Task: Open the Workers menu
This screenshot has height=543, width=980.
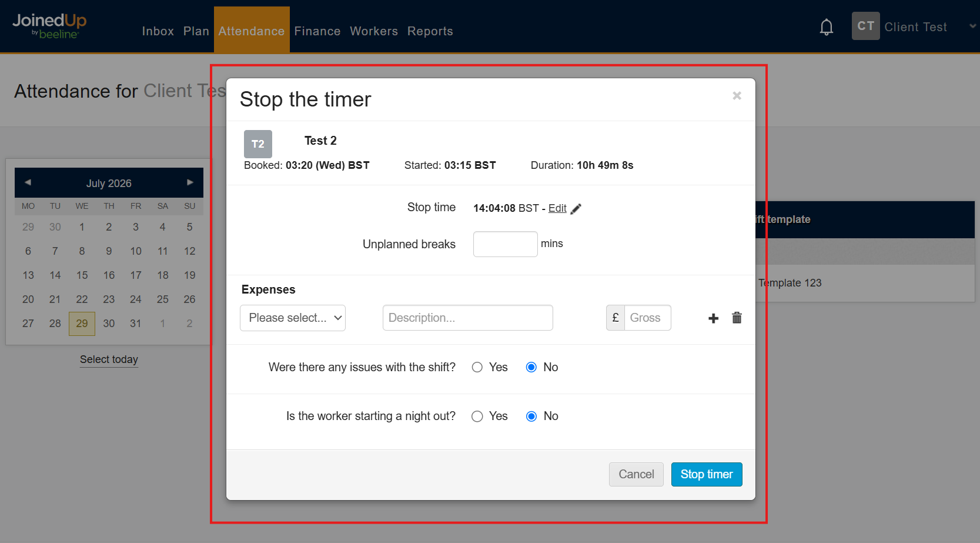Action: point(374,31)
